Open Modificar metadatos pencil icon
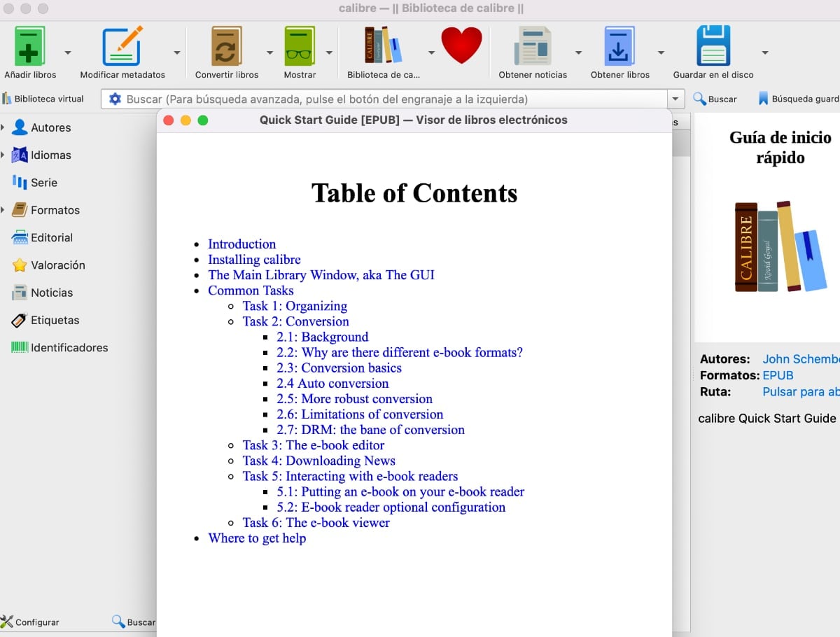Viewport: 840px width, 637px height. 122,46
